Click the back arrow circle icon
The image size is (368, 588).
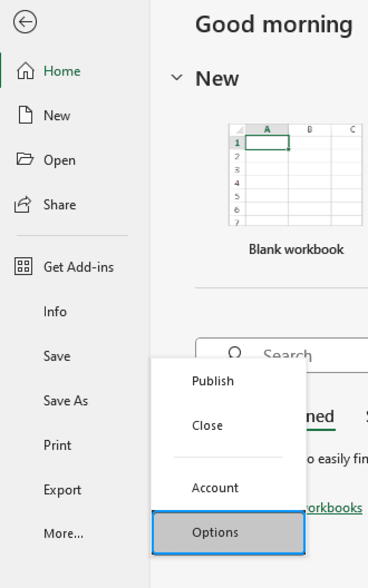[x=25, y=22]
